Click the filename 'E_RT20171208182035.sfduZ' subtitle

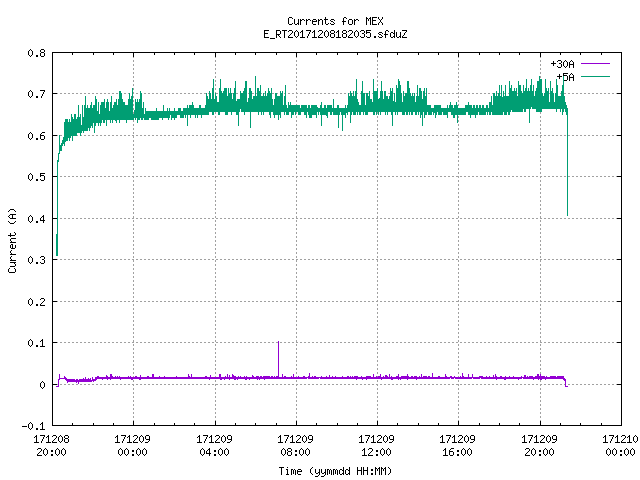pos(335,34)
